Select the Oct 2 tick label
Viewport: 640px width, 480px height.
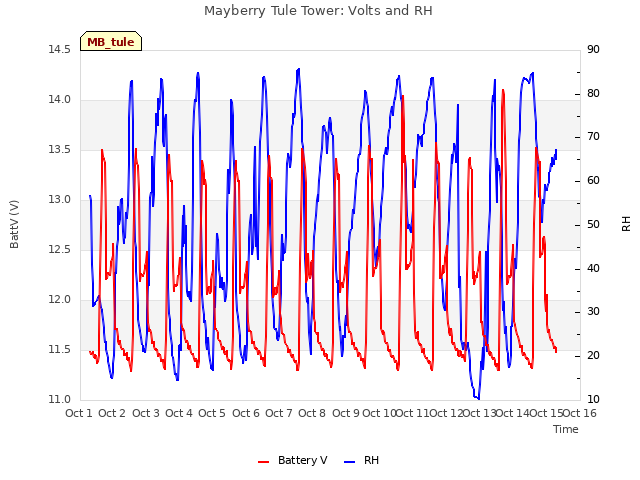112,413
